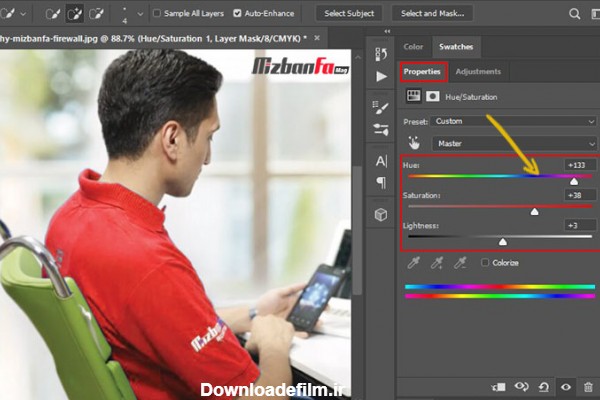Image resolution: width=600 pixels, height=400 pixels.
Task: Open the Adjustments sliders panel icon
Action: (x=381, y=129)
